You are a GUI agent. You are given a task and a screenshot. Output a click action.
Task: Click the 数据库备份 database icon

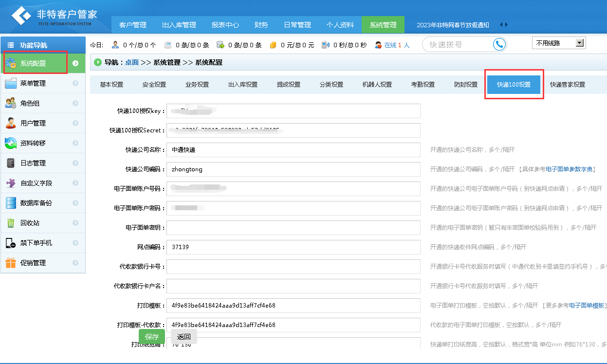coord(11,203)
